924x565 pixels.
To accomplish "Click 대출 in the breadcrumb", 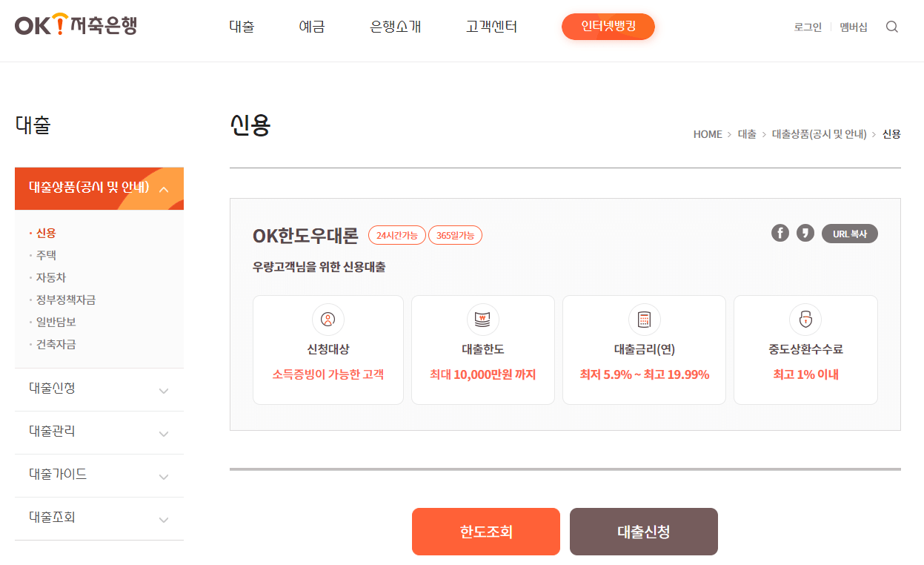I will [x=747, y=134].
